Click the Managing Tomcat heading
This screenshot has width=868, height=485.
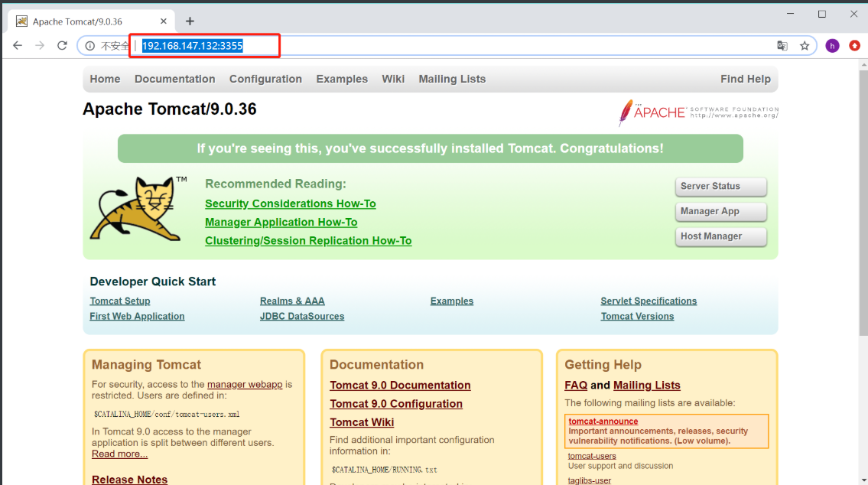click(146, 365)
